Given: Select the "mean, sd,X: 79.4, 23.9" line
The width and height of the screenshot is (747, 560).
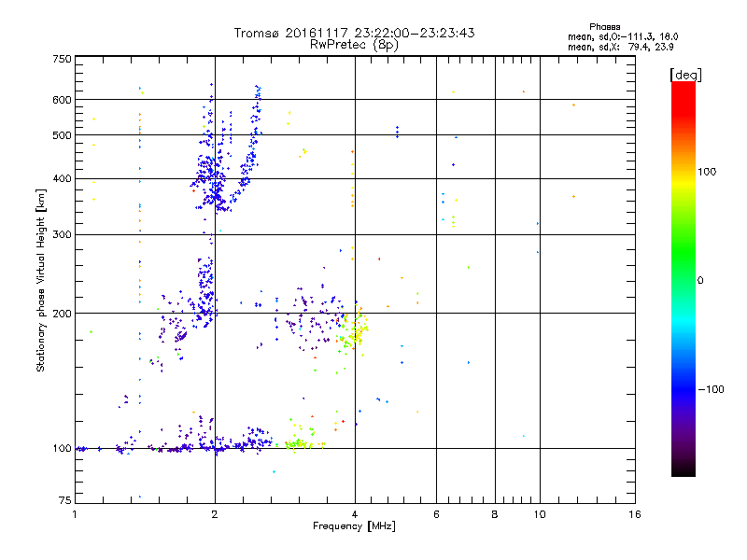Looking at the screenshot, I should (x=620, y=47).
